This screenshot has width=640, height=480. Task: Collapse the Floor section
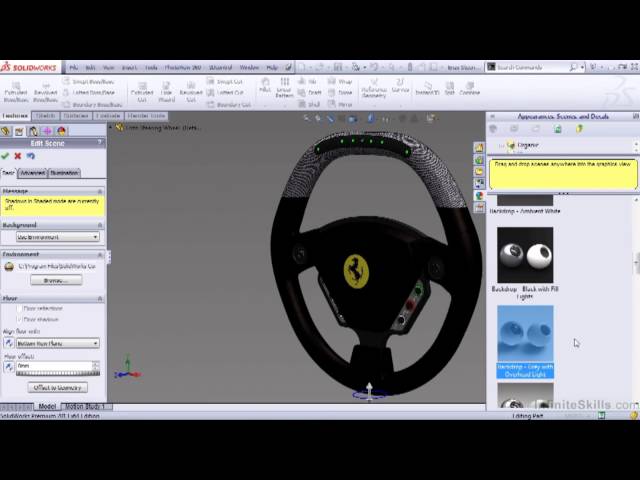[x=100, y=299]
